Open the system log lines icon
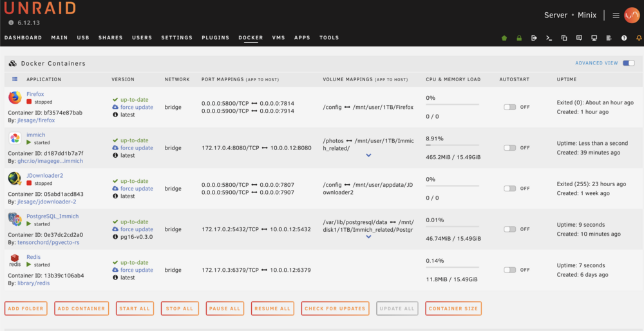Screen dimensions: 644x331 (609, 38)
